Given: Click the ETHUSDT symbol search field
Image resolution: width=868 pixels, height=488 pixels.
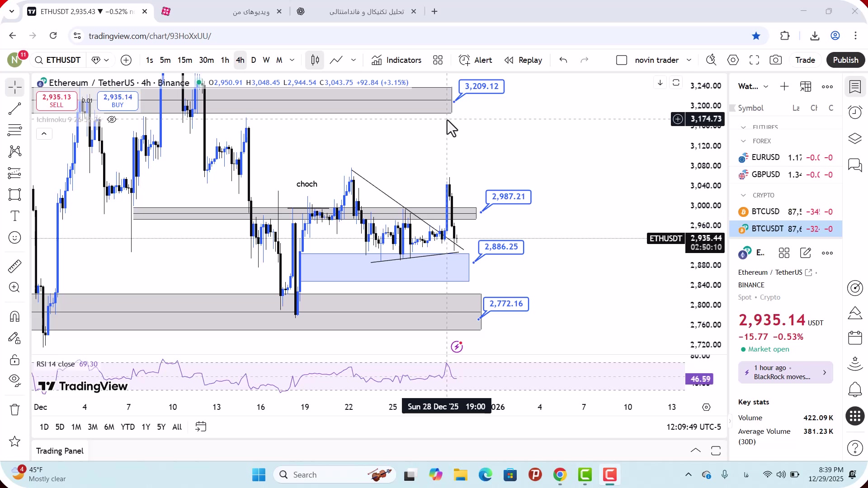Looking at the screenshot, I should click(58, 60).
